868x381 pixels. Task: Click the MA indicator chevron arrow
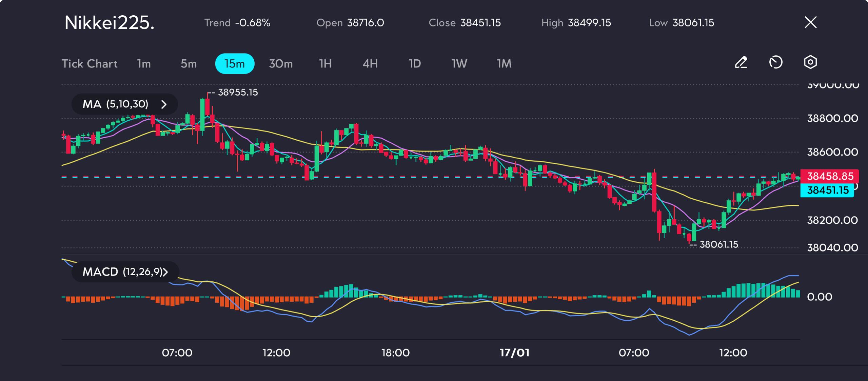tap(164, 104)
